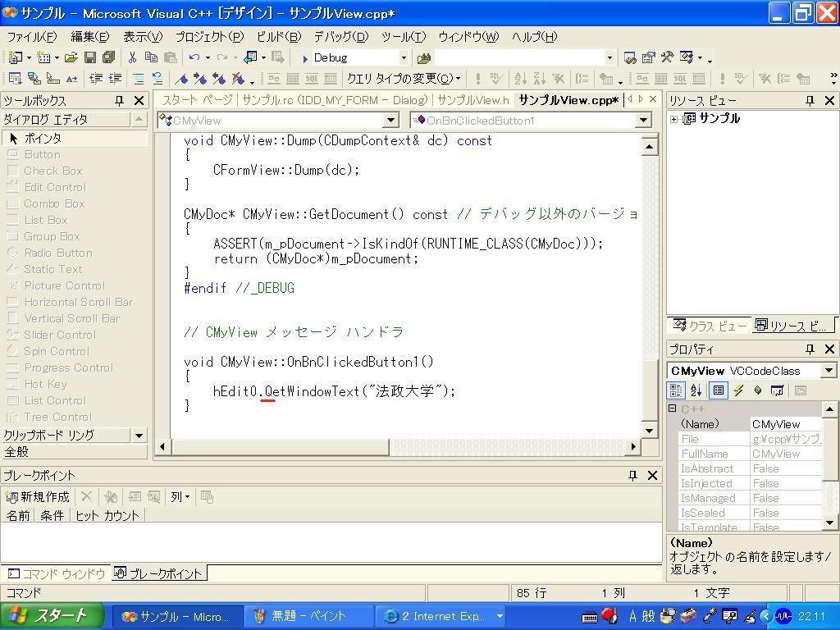This screenshot has width=840, height=630.
Task: Open the Solution Explorer icon
Action: point(631,57)
